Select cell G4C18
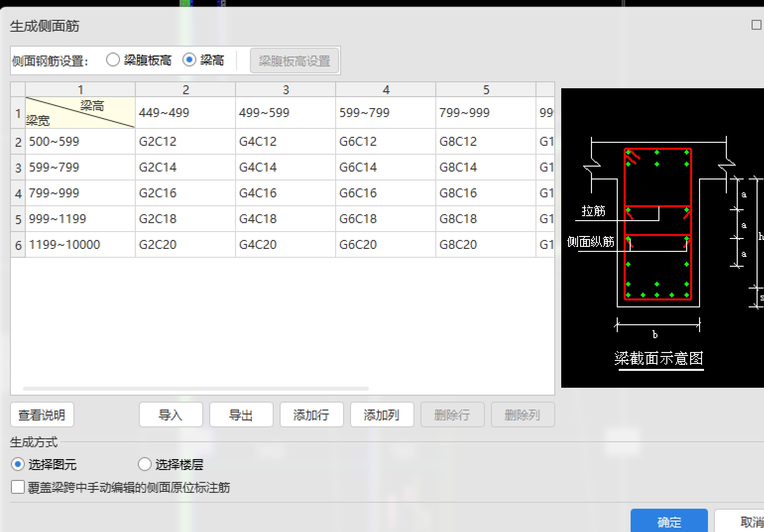Screen dimensions: 764x532 (286, 219)
